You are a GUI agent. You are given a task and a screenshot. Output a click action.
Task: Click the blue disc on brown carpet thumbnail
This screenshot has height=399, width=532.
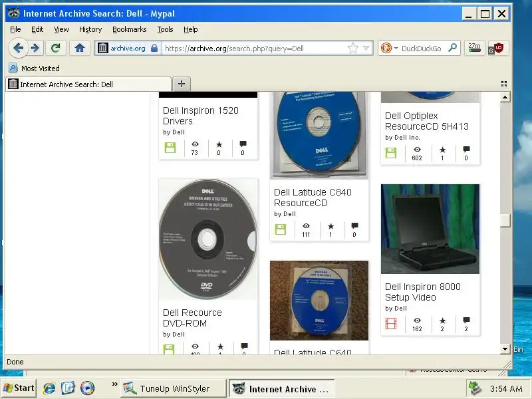319,301
